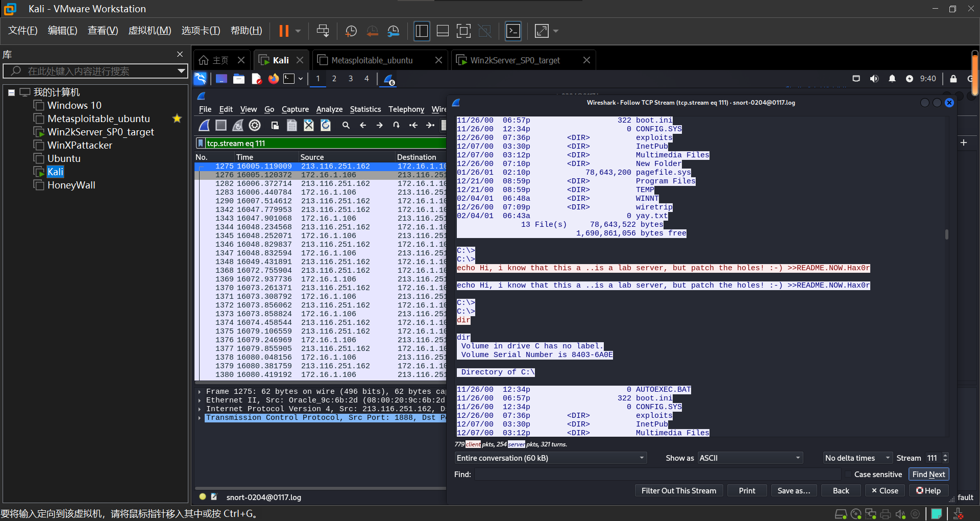The width and height of the screenshot is (980, 521).
Task: Click into the Find text field
Action: tap(658, 475)
